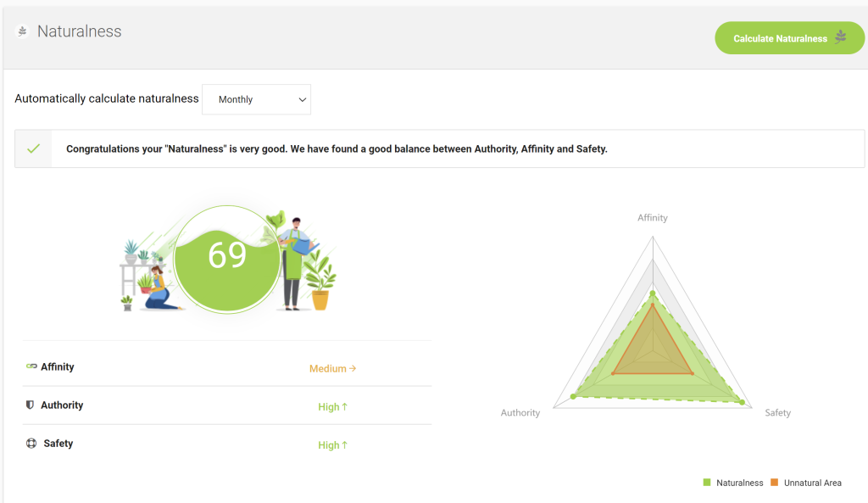Click the leaf icon inside Calculate button
868x503 pixels.
pyautogui.click(x=840, y=37)
